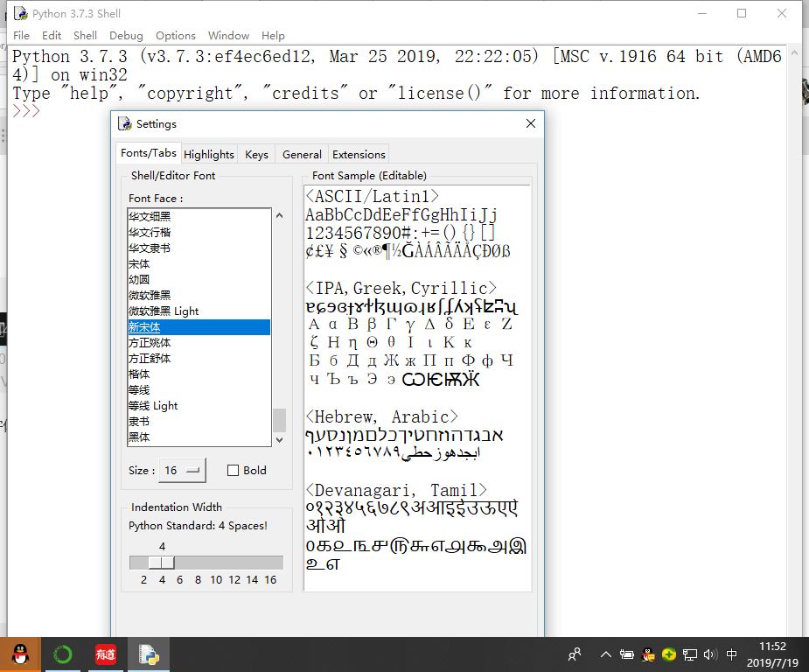
Task: Click the Settings dialog title icon
Action: [x=125, y=124]
